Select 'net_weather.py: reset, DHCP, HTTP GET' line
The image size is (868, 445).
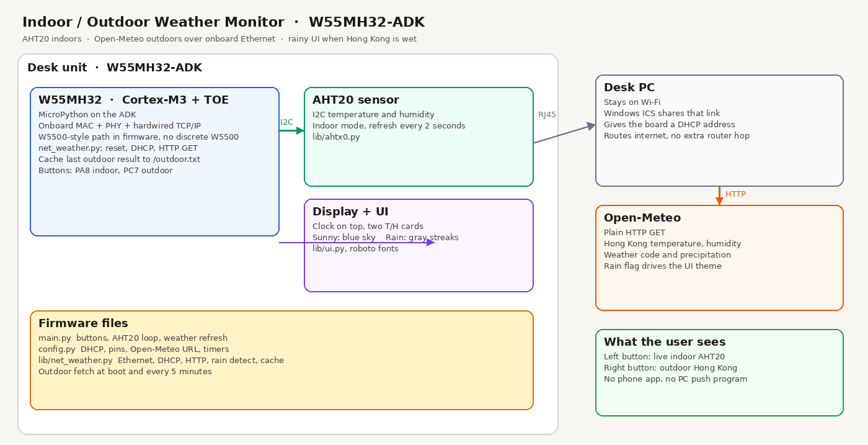[118, 148]
